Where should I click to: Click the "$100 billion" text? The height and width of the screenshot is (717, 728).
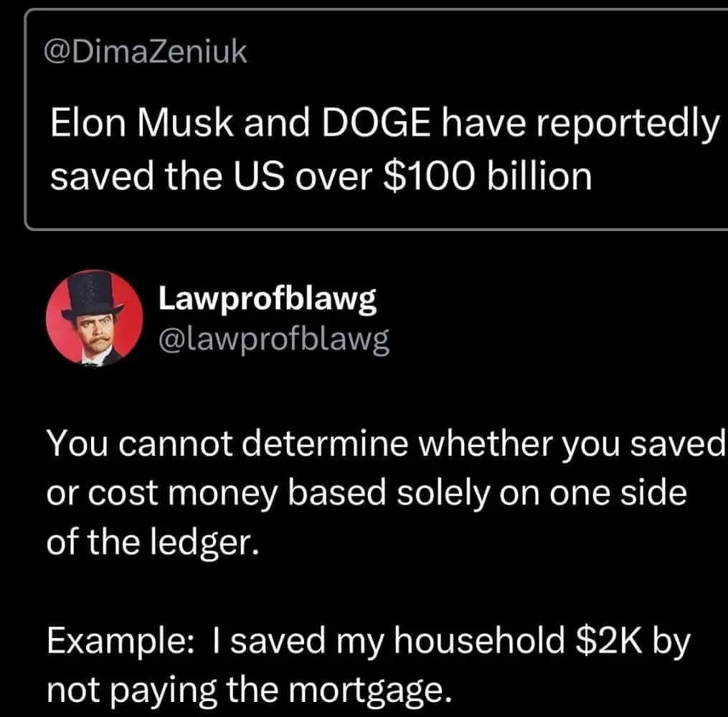488,176
